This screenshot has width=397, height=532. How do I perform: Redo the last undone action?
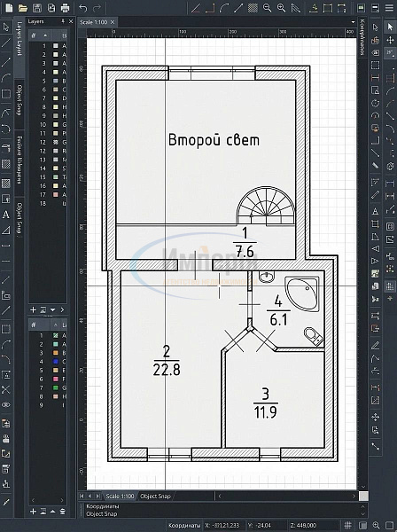click(97, 8)
